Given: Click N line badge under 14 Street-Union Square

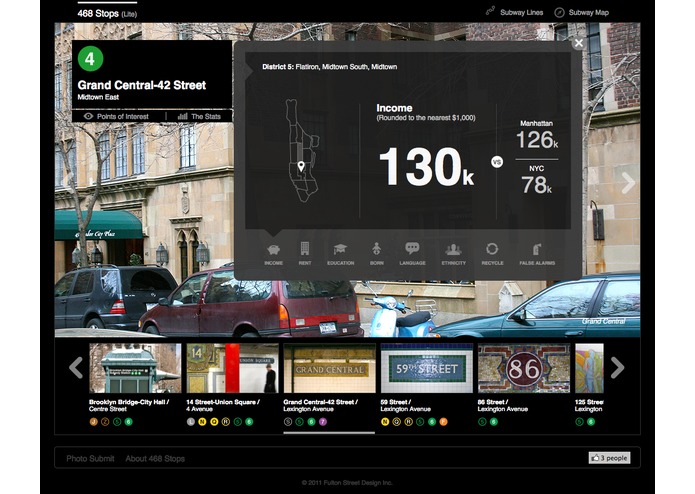Looking at the screenshot, I should [x=202, y=422].
